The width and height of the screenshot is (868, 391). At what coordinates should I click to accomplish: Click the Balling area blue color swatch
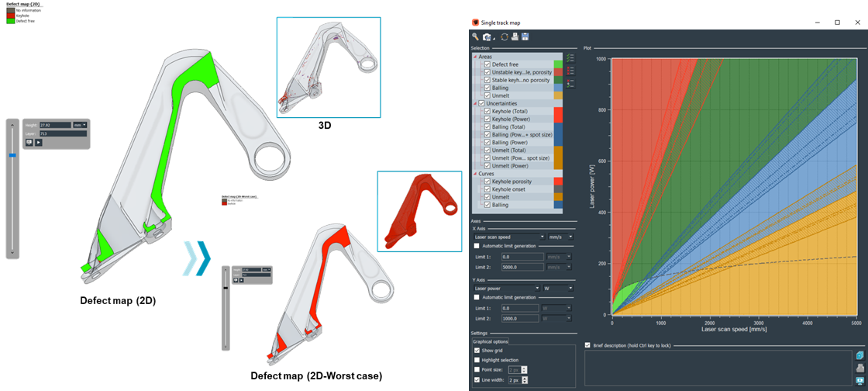coord(558,88)
